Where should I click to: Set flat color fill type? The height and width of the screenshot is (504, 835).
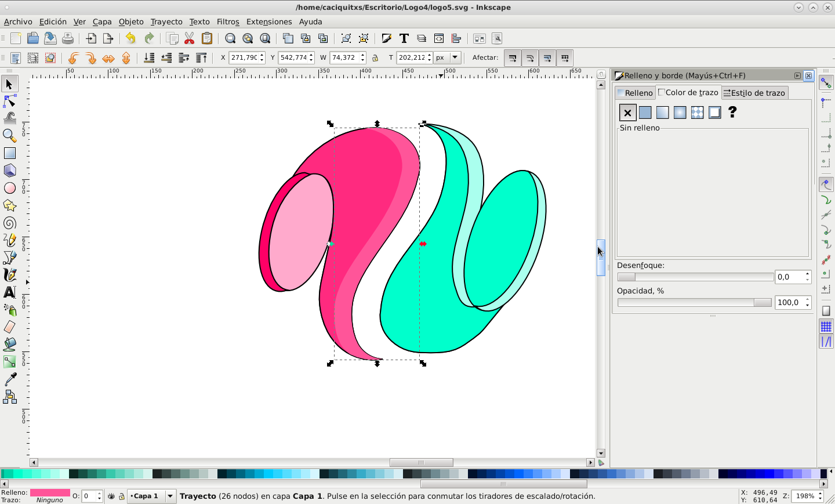pos(645,113)
